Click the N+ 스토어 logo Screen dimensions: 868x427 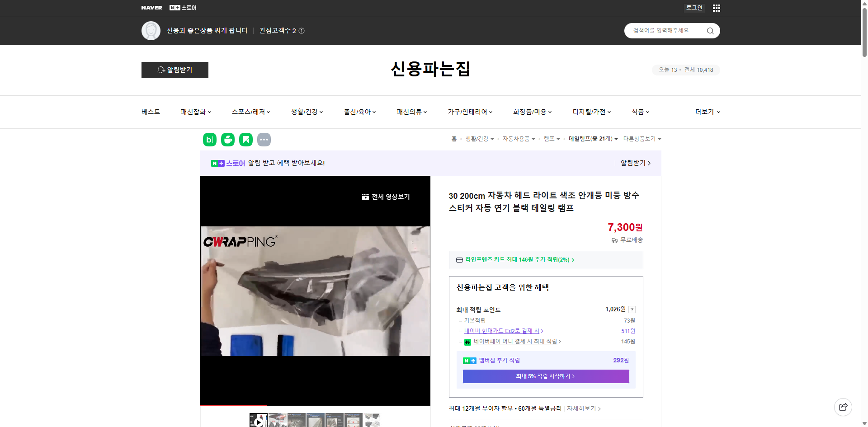click(183, 7)
